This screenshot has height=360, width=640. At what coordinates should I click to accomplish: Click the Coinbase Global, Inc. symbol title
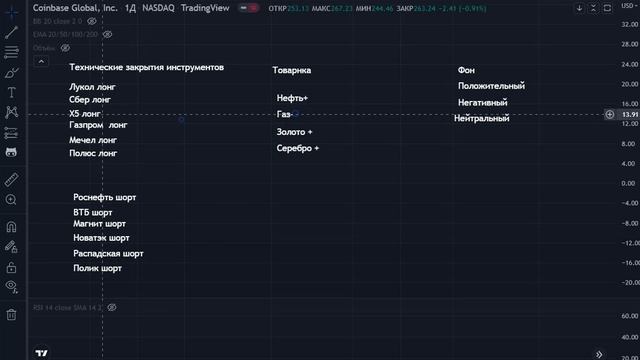coord(75,8)
